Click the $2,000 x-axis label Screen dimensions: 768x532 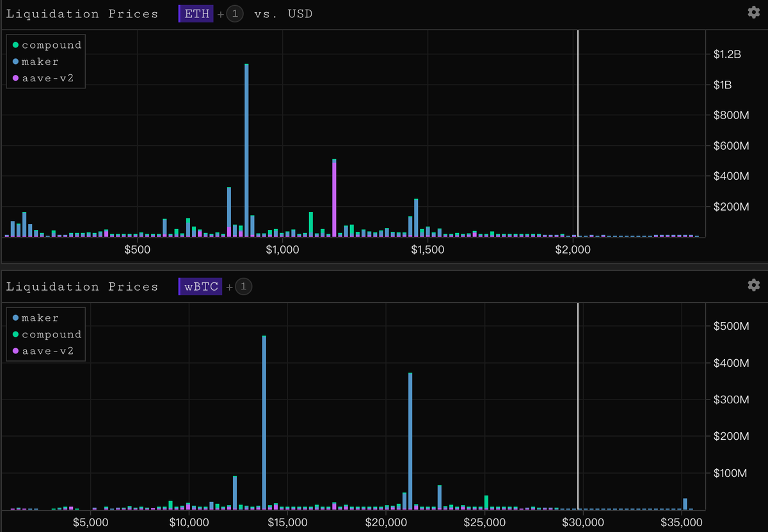point(573,250)
